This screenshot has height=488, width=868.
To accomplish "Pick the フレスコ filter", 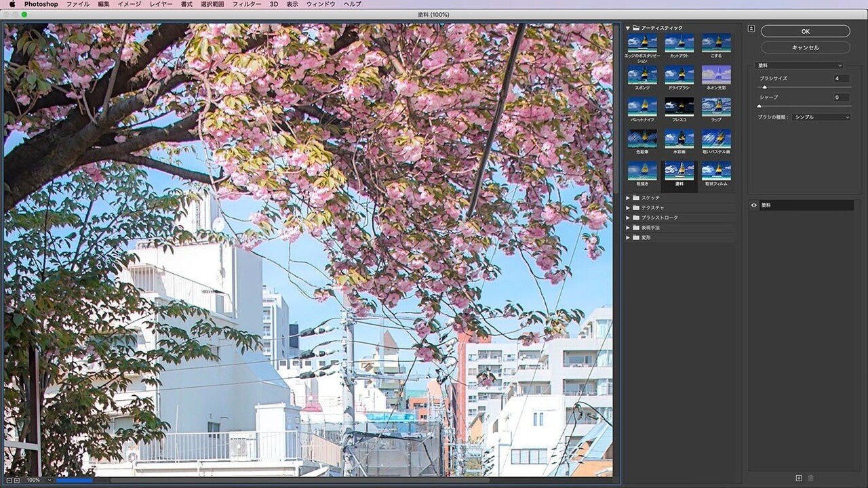I will pos(679,106).
